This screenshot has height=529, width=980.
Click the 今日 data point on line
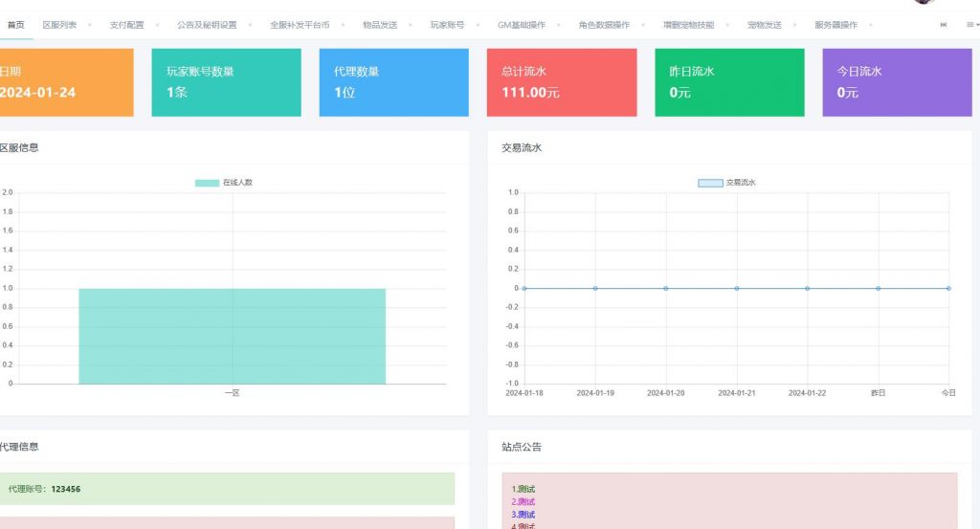click(x=948, y=289)
